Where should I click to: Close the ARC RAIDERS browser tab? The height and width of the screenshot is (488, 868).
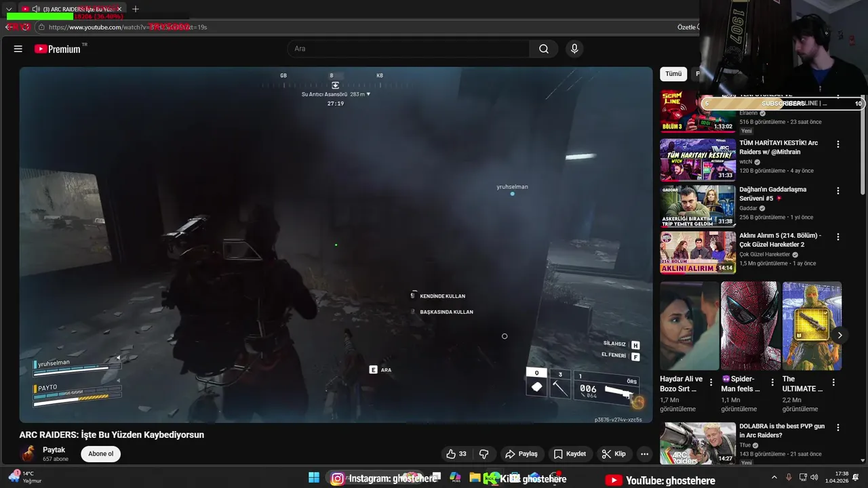point(119,9)
